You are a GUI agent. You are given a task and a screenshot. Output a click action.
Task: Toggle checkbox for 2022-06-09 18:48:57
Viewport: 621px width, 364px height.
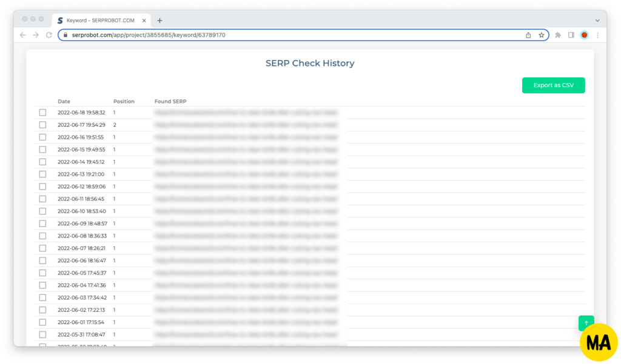click(43, 223)
